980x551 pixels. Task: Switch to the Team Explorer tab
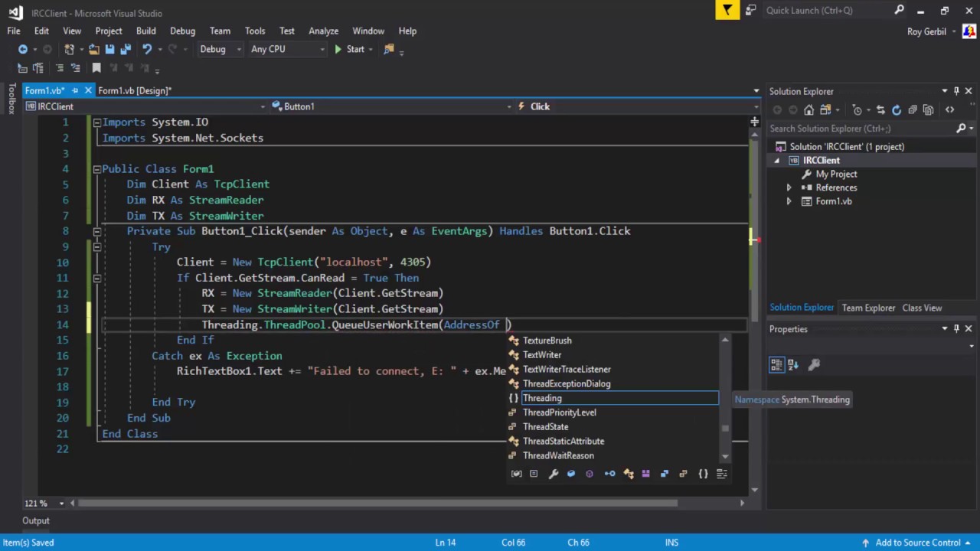[x=868, y=308]
